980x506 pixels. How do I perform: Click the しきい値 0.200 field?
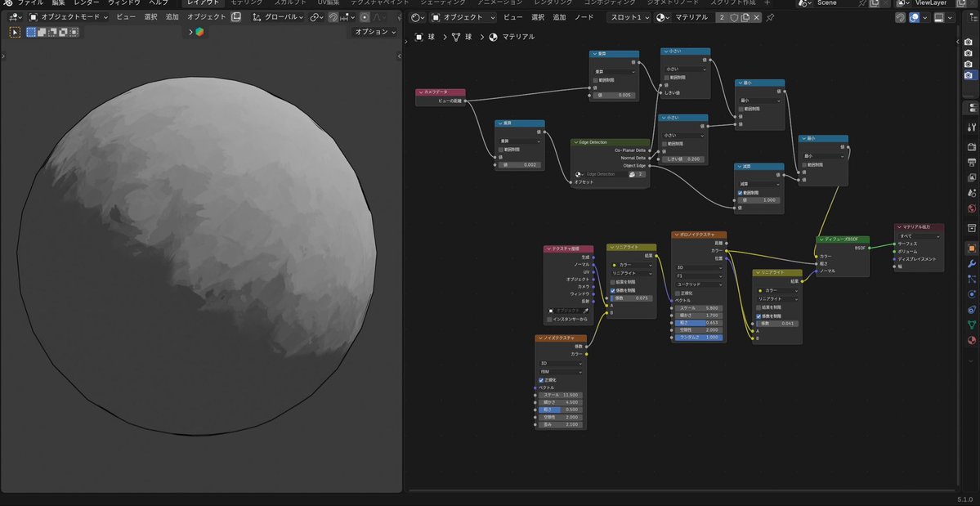coord(684,159)
